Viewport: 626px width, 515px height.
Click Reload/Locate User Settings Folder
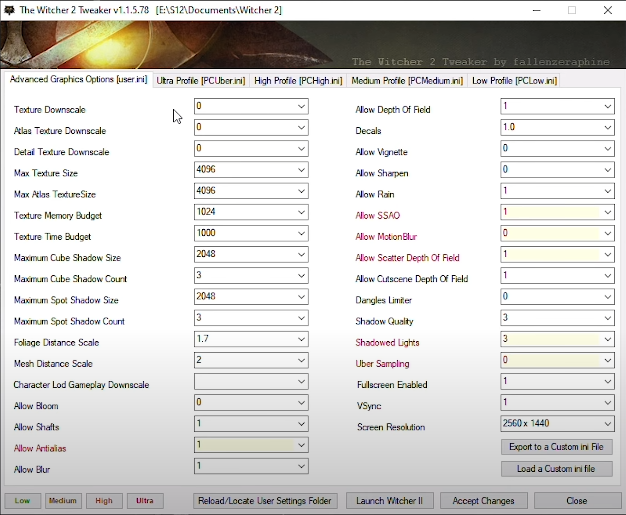[x=265, y=501]
